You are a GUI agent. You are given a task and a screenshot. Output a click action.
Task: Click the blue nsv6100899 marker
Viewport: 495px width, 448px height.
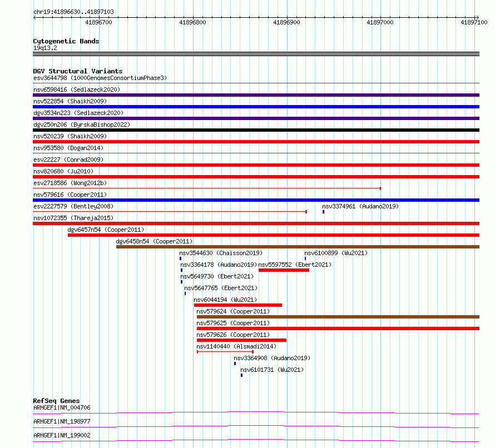pos(305,258)
